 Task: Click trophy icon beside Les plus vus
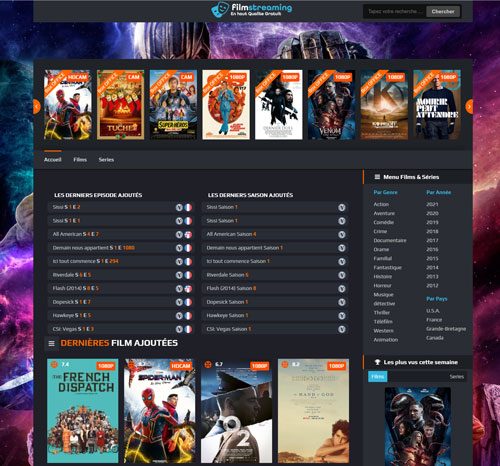(x=378, y=362)
